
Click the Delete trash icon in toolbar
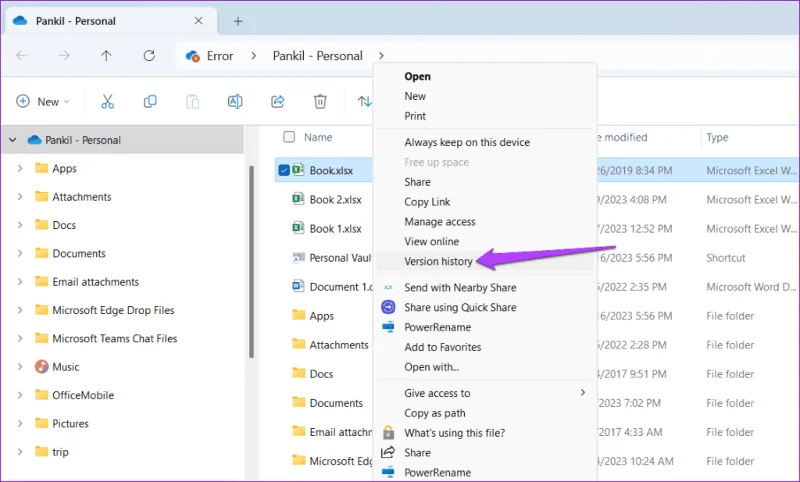pos(320,102)
